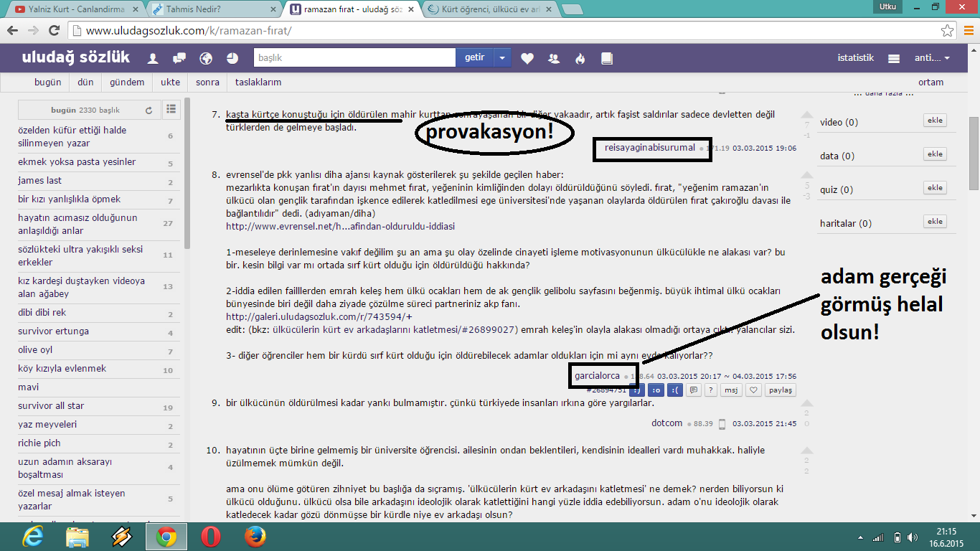Open Internet Explorer from the taskbar
Image resolution: width=980 pixels, height=551 pixels.
click(32, 536)
